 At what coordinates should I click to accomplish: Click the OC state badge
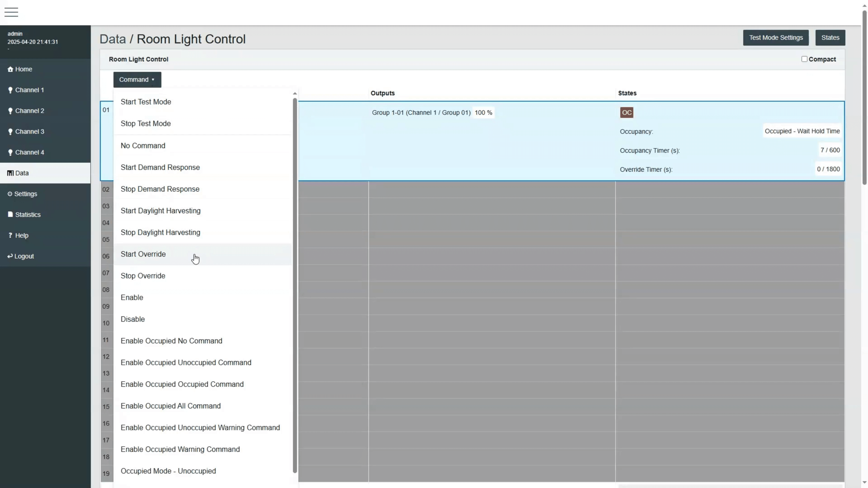tap(626, 113)
